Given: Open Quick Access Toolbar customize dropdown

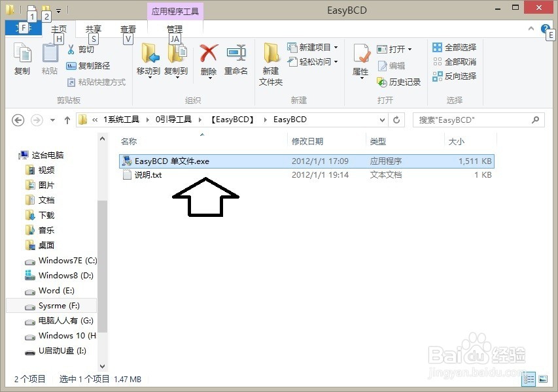Looking at the screenshot, I should pos(59,11).
